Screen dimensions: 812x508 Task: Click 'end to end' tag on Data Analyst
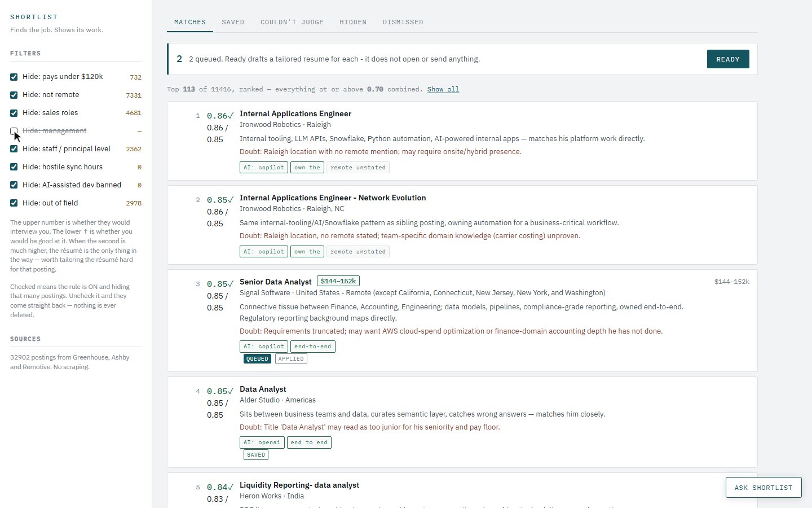310,443
